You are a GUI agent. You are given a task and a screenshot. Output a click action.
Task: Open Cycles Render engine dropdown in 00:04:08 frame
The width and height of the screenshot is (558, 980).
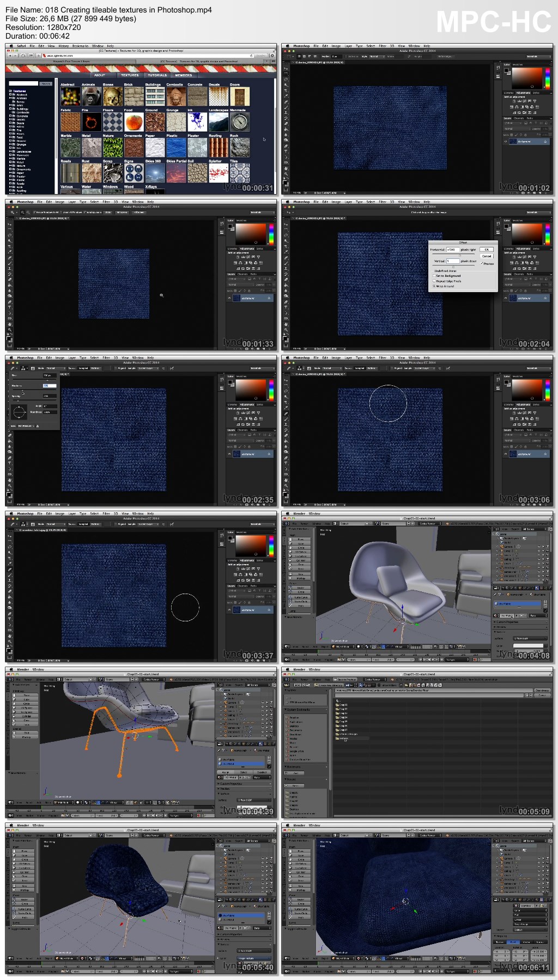pyautogui.click(x=429, y=524)
